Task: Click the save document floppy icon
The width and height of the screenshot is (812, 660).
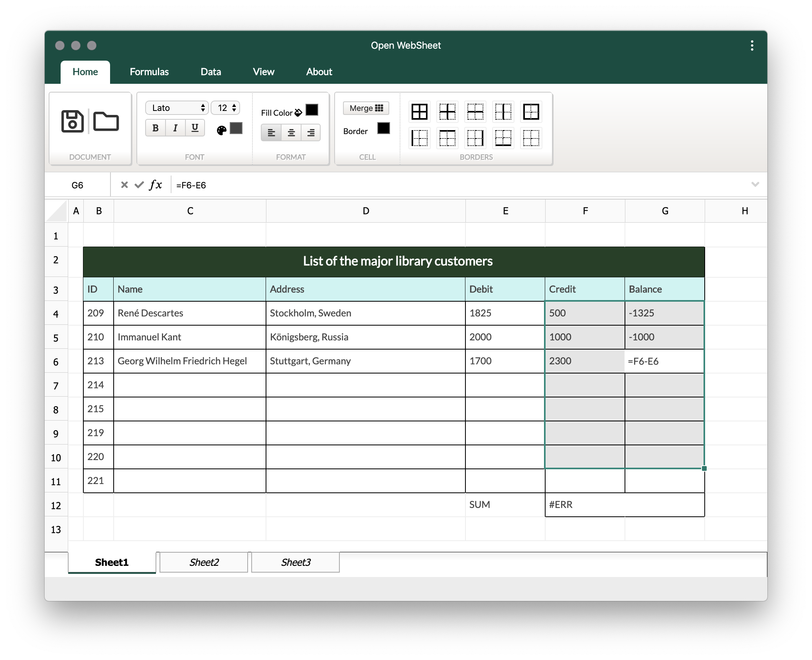Action: pos(72,121)
